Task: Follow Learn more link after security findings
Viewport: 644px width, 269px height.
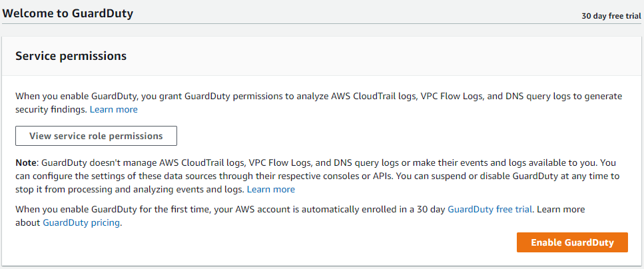Action: coord(114,109)
